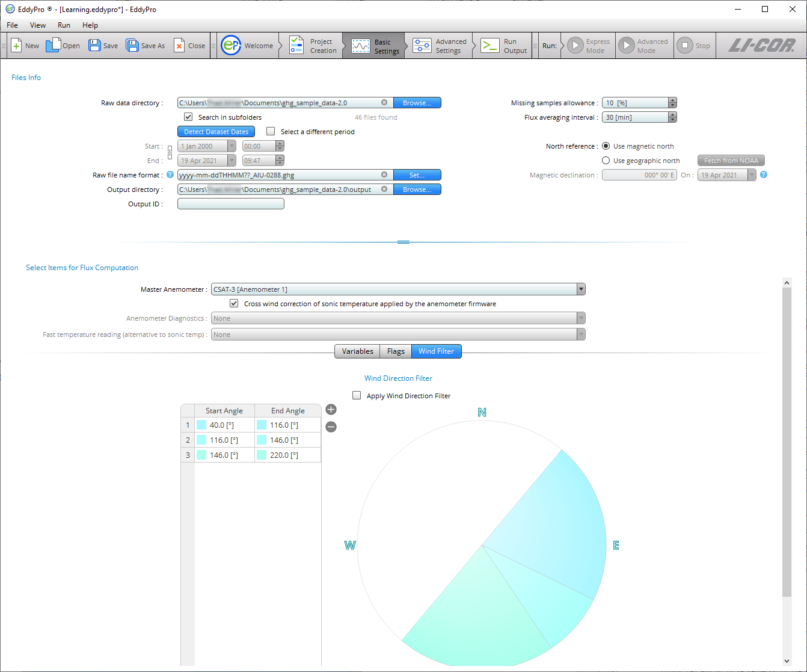The image size is (807, 672).
Task: Click Fetch from NOAA
Action: 731,161
